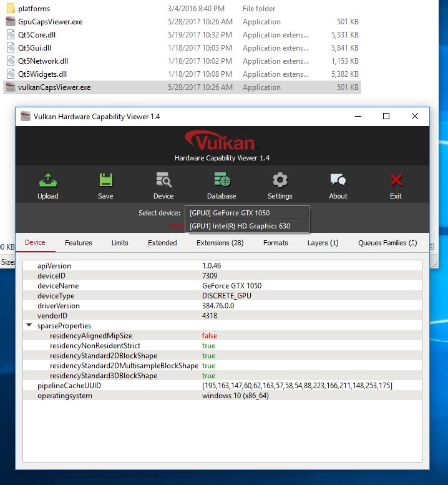Select the deviceType row

click(222, 296)
